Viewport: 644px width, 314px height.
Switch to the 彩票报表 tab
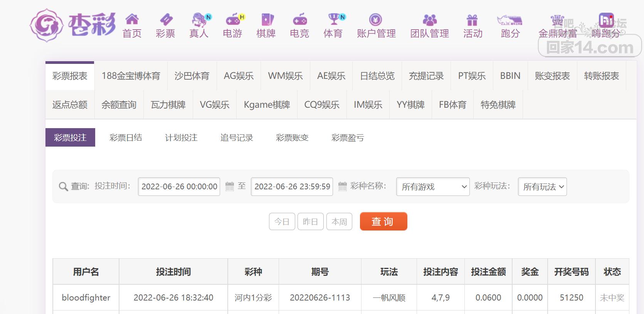(x=70, y=76)
